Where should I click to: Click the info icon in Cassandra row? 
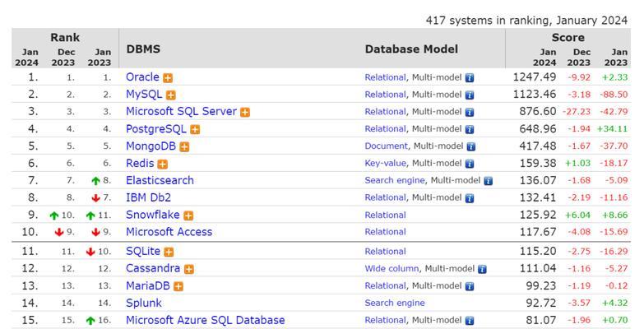(482, 269)
